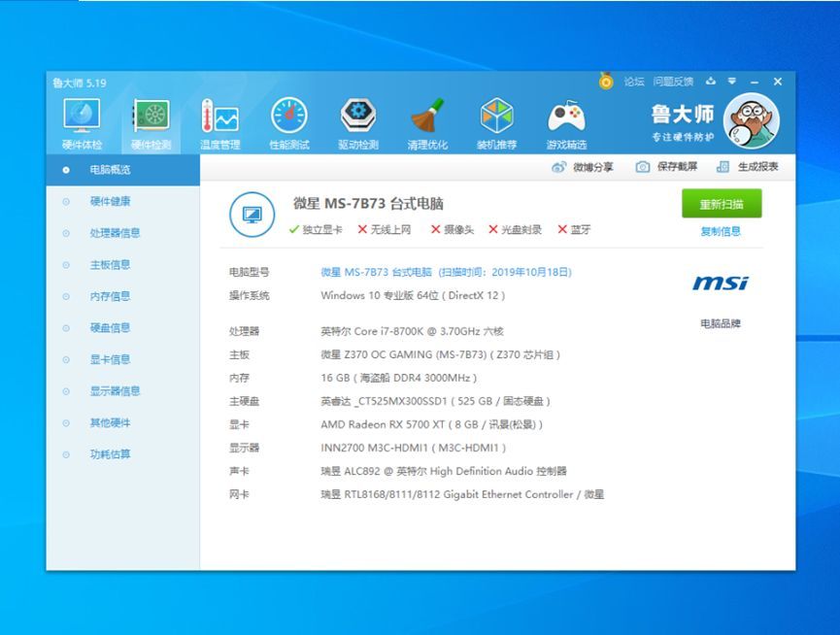Click the Z370 OC GAMING motherboard value
Screen dimensions: 840x635
click(x=440, y=354)
